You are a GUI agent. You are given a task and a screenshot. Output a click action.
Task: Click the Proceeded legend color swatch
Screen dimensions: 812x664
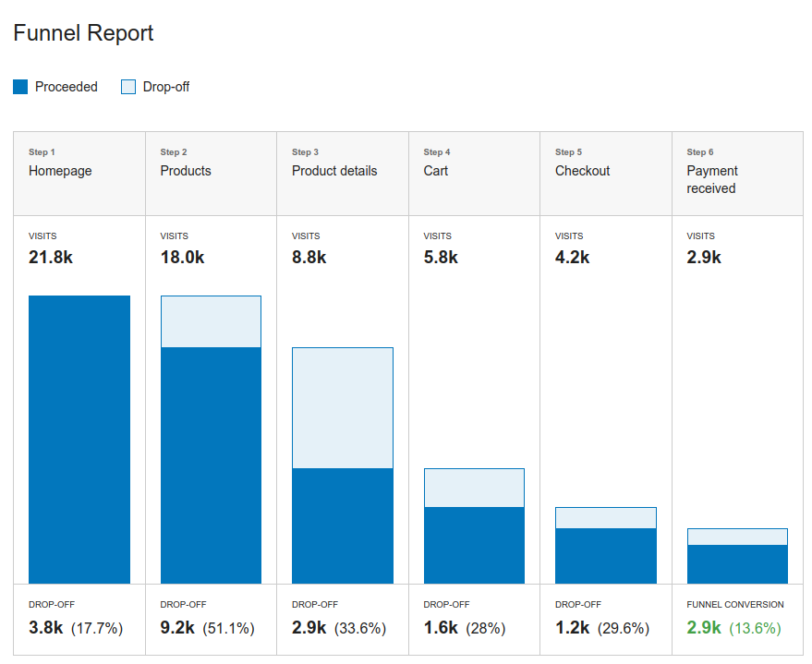point(20,87)
